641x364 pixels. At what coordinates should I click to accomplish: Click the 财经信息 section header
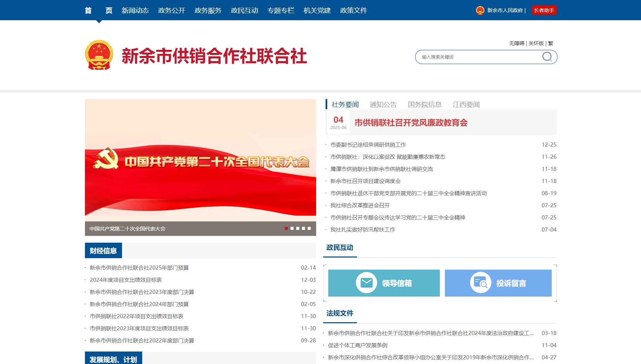pyautogui.click(x=103, y=251)
